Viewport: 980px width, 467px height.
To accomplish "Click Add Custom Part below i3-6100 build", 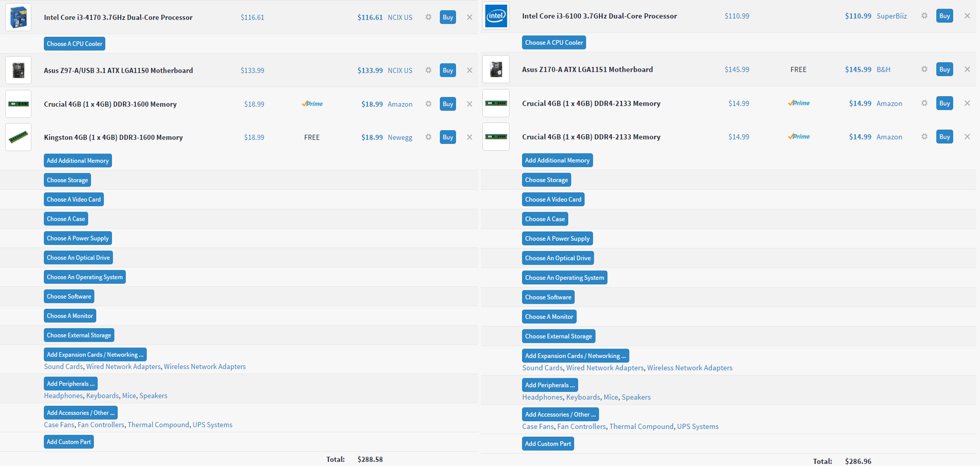I will (x=548, y=444).
